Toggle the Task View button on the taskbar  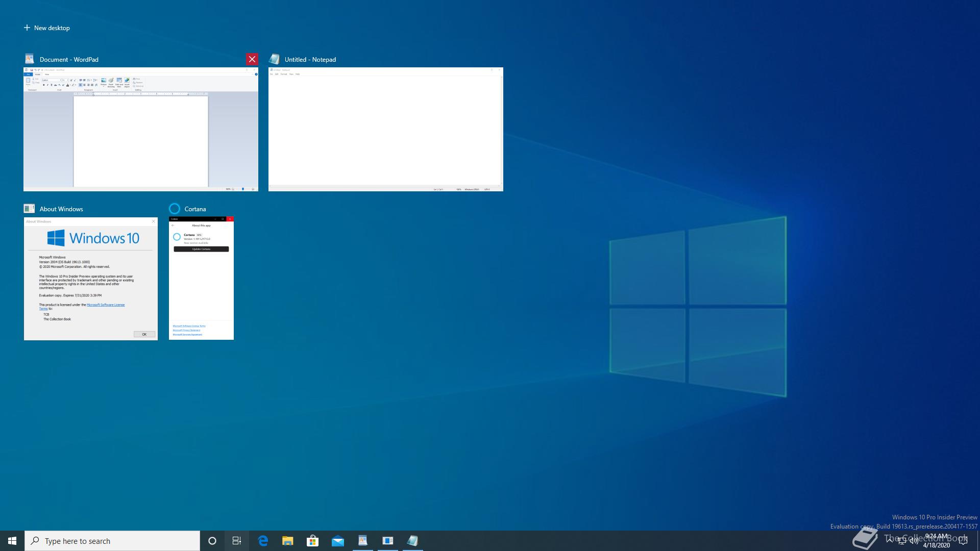coord(237,541)
